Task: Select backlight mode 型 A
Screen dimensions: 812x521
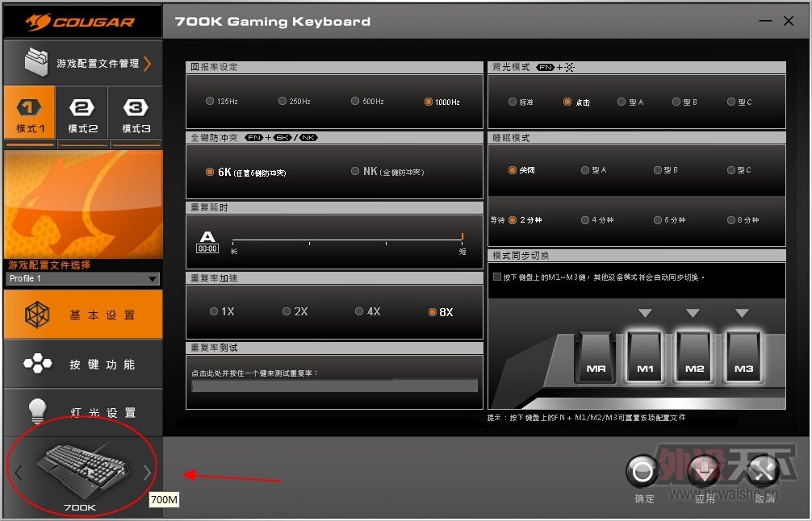Action: (x=630, y=102)
